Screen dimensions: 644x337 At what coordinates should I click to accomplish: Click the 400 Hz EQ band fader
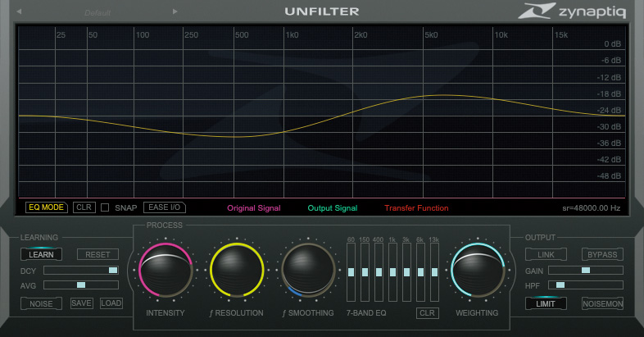click(x=379, y=272)
